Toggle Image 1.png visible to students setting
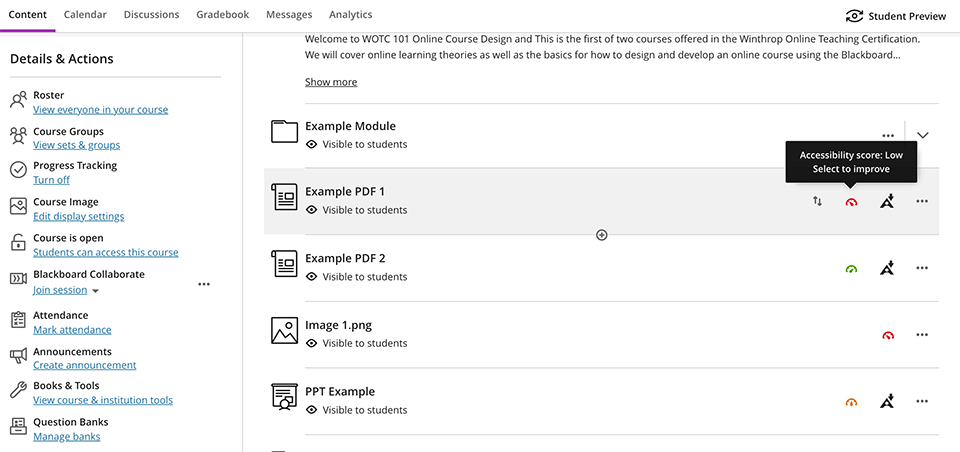Viewport: 960px width, 452px height. click(356, 343)
